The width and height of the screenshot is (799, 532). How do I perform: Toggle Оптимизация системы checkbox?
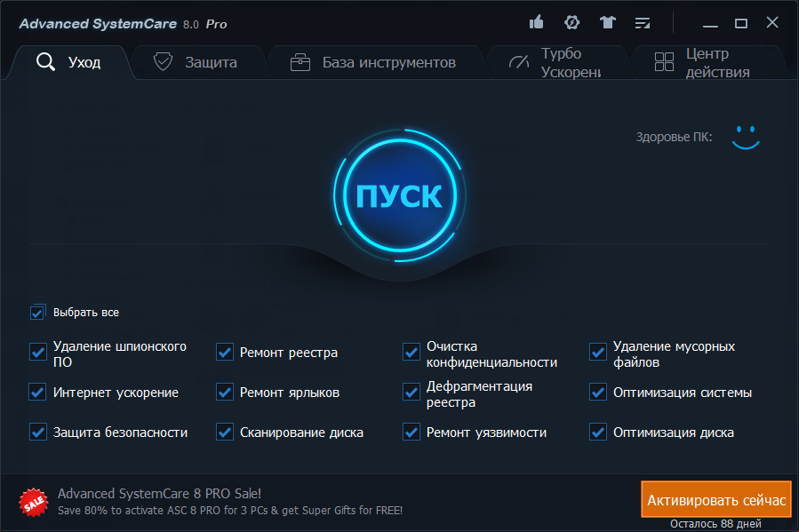point(598,392)
